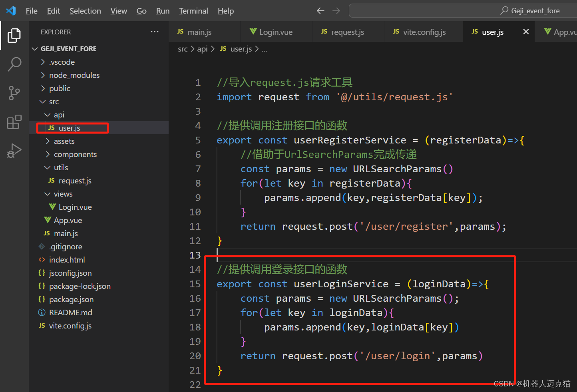Open package.json in the explorer tree
Viewport: 577px width, 392px height.
click(x=99, y=299)
